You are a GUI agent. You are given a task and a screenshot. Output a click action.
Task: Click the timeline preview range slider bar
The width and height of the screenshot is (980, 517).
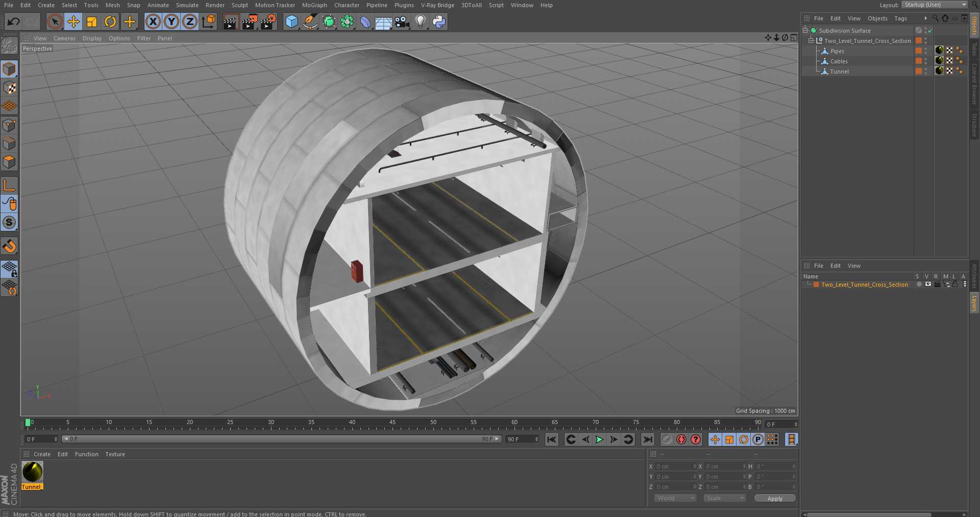[x=281, y=439]
